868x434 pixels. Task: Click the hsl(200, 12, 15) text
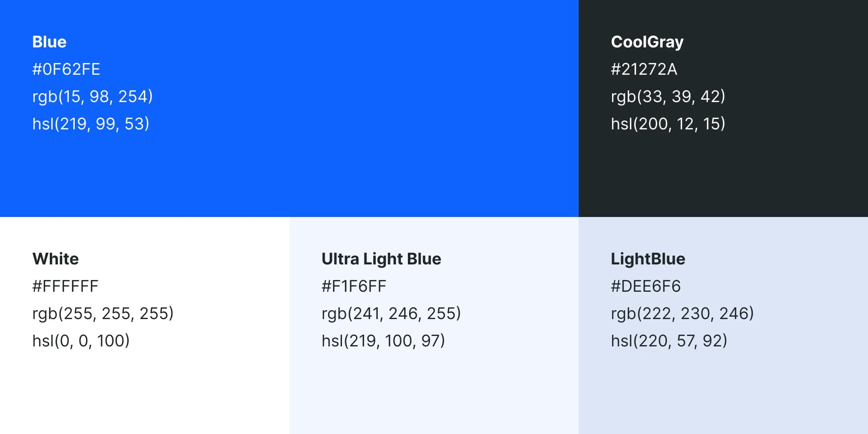(668, 124)
